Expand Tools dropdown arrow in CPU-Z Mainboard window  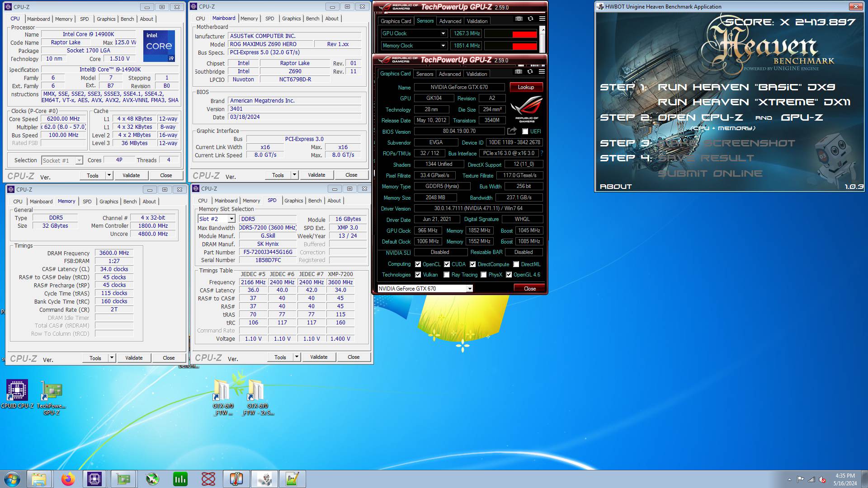coord(294,175)
